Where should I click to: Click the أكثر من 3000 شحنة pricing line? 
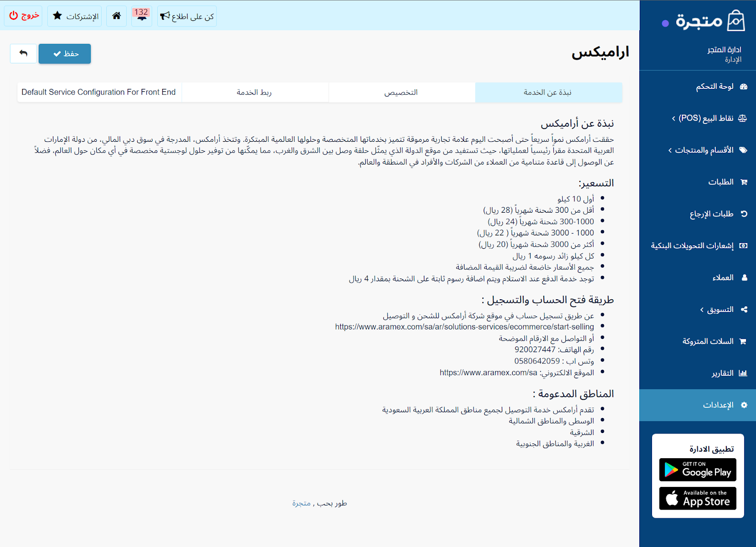[536, 244]
